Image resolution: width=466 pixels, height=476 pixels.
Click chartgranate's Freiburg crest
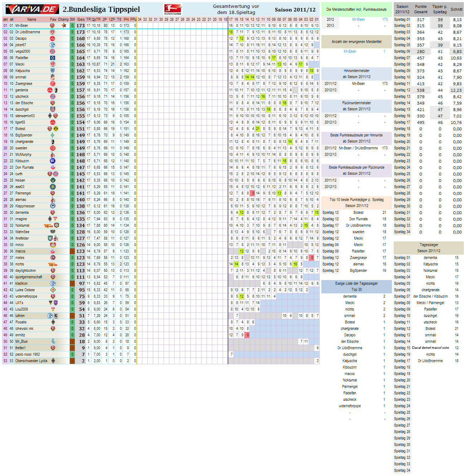coord(53,141)
